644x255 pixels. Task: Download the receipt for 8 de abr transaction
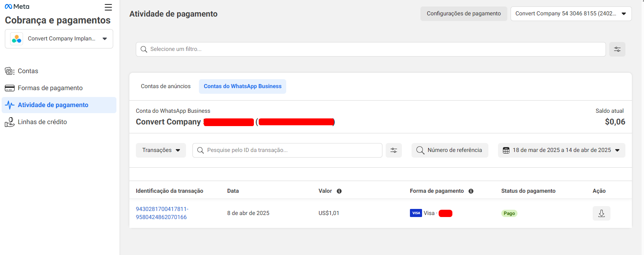[602, 213]
